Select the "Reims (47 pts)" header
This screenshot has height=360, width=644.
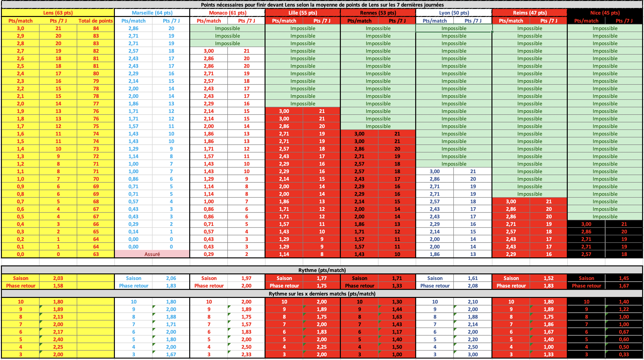coord(530,13)
